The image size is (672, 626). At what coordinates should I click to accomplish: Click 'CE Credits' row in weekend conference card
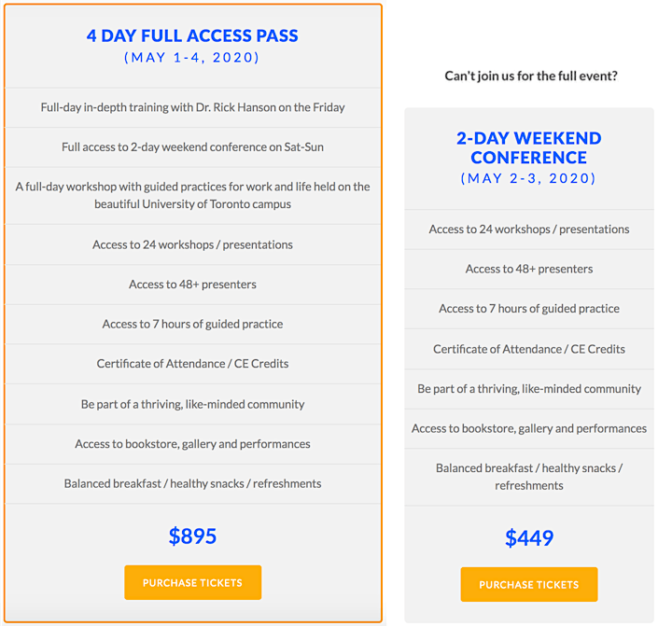(x=529, y=349)
